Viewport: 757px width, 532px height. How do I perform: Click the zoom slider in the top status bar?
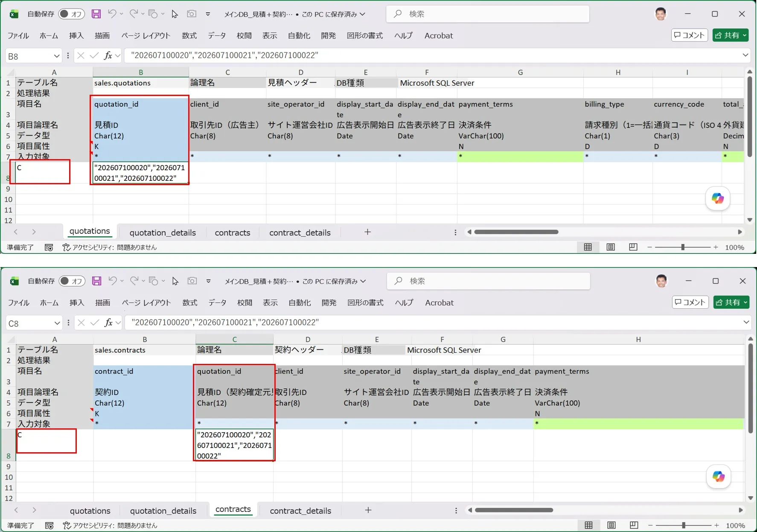[682, 247]
